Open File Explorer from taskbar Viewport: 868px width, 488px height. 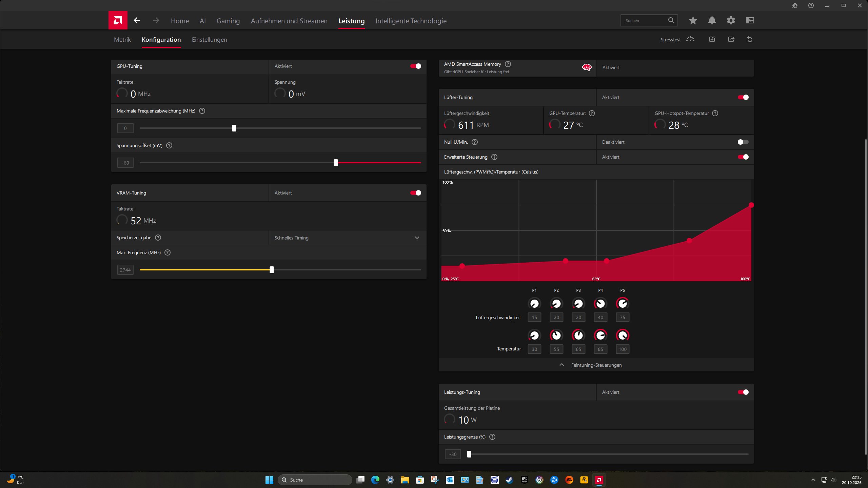coord(405,480)
